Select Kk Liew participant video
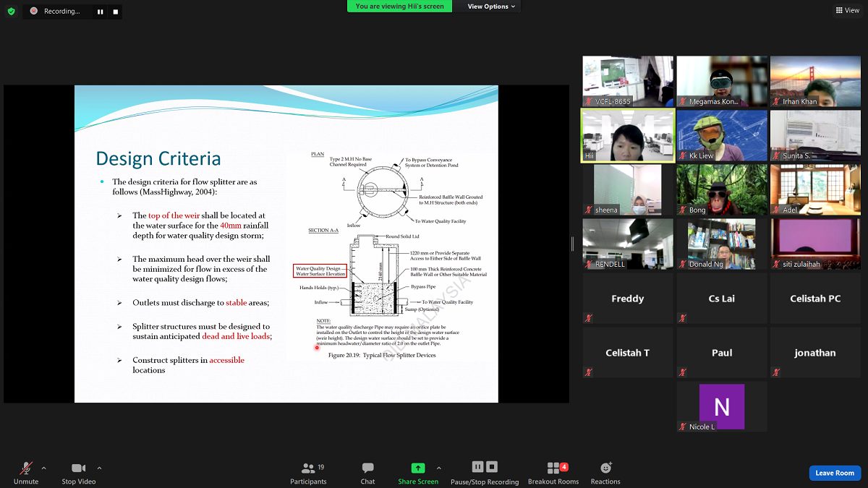Viewport: 868px width, 488px height. pos(722,136)
